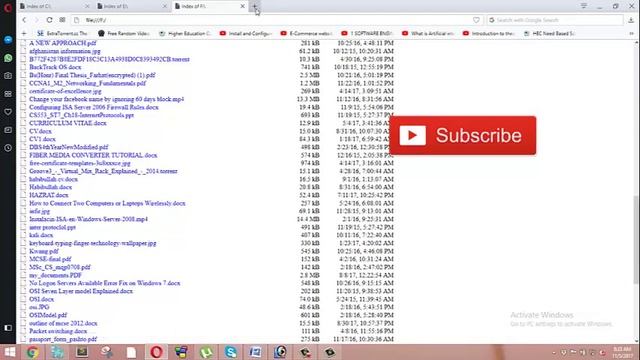Viewport: 640px width, 360px height.
Task: Open WhatsApp in the sidebar
Action: [x=8, y=58]
